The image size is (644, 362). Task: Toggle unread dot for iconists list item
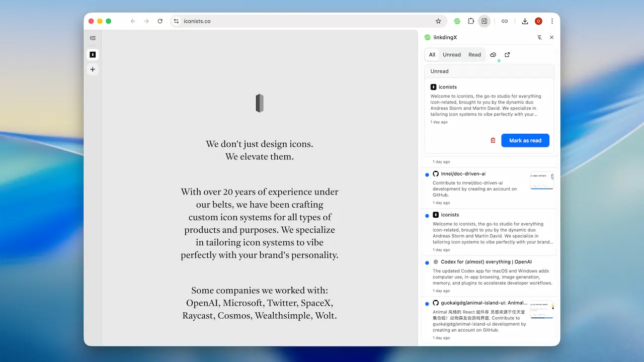tap(427, 215)
